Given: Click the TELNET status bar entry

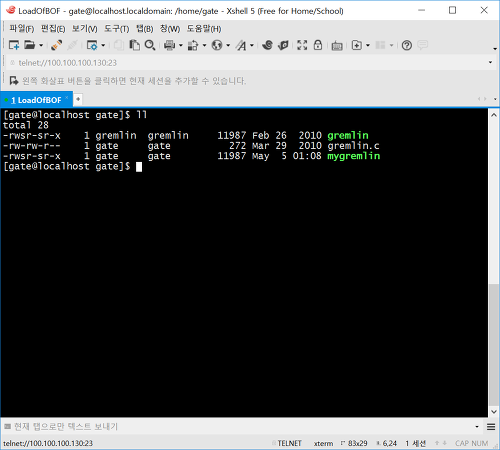Looking at the screenshot, I should click(x=289, y=443).
